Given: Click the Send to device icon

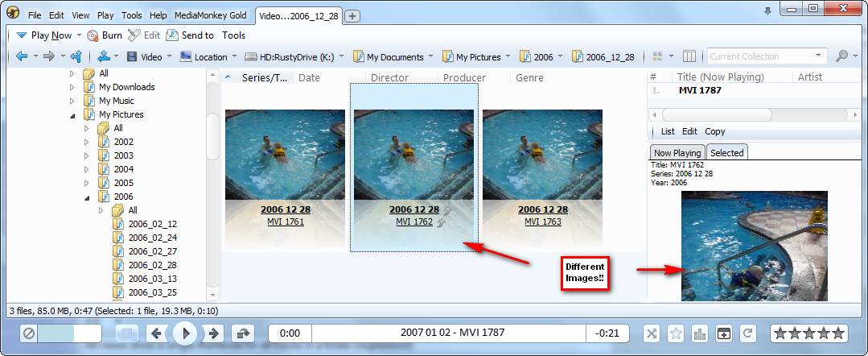Looking at the screenshot, I should (171, 35).
